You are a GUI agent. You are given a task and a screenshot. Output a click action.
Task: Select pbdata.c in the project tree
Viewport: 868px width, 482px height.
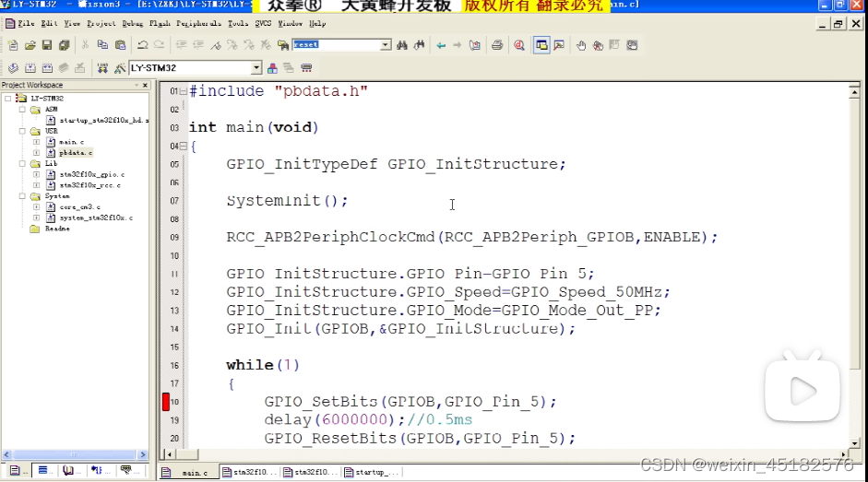click(76, 153)
